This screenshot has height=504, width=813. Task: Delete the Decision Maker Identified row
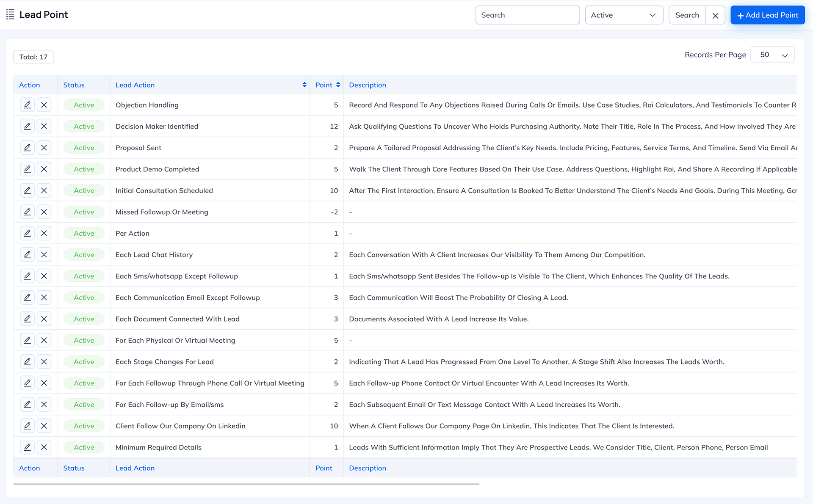(44, 126)
